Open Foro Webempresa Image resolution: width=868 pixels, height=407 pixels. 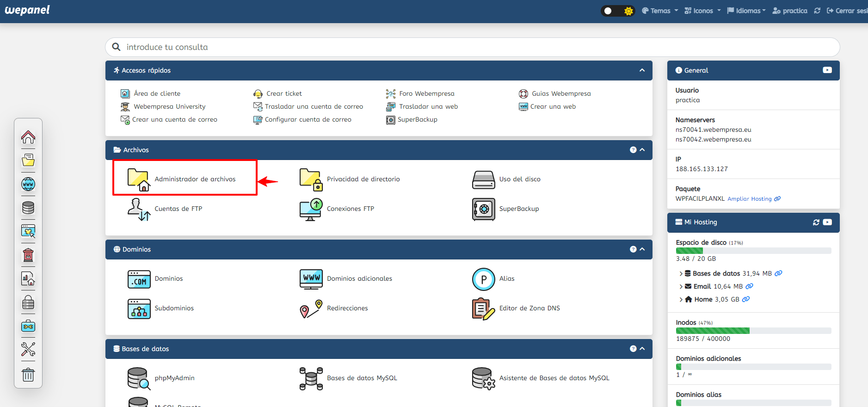click(420, 93)
